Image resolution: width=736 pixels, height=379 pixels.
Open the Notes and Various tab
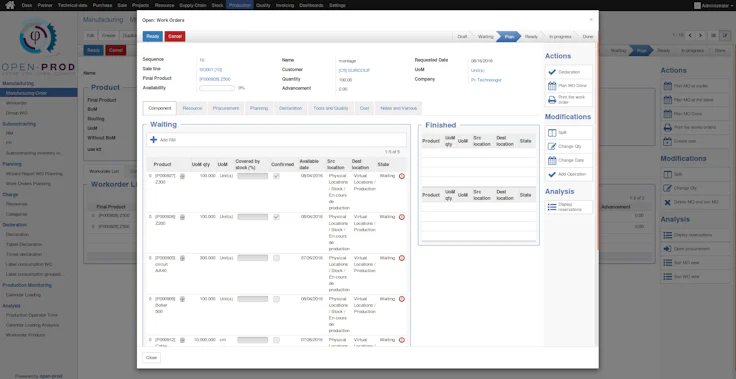point(399,108)
